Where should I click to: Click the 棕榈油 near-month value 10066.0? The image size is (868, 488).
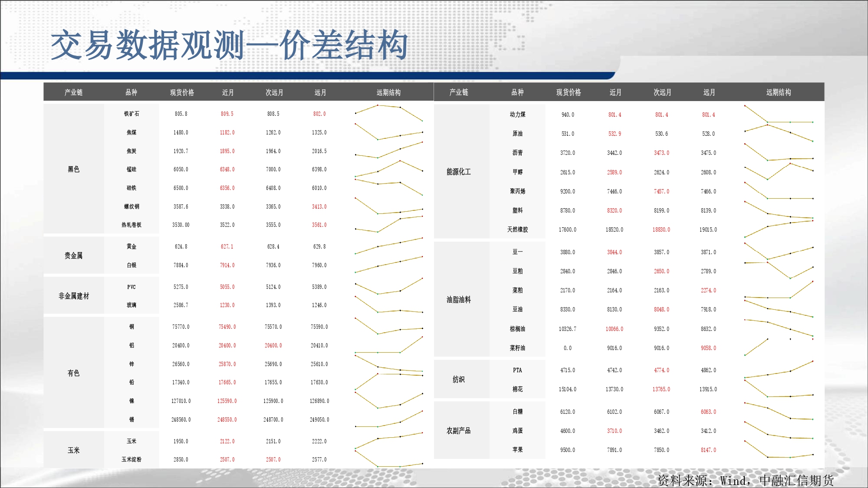tap(614, 329)
